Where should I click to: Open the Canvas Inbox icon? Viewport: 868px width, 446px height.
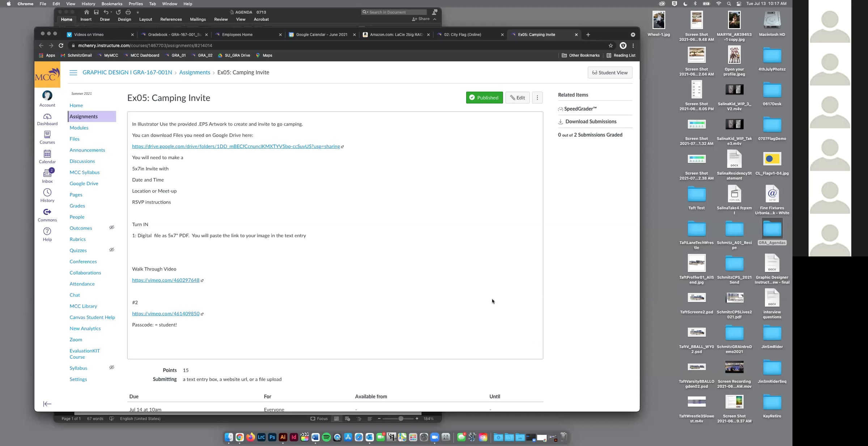pos(47,173)
